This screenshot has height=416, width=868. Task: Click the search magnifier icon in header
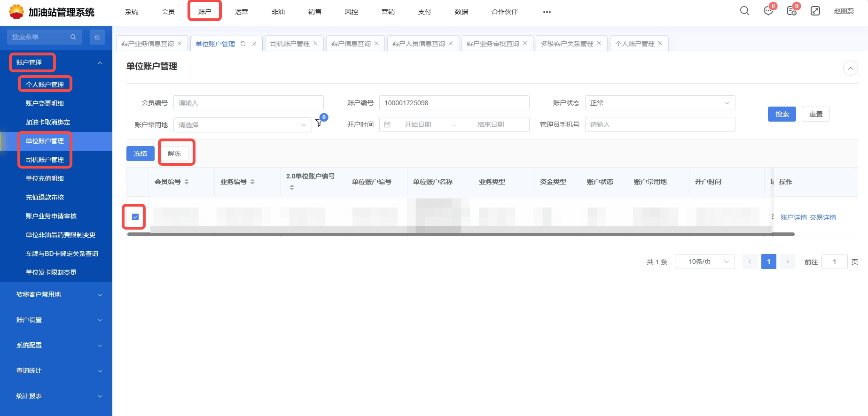(x=744, y=11)
